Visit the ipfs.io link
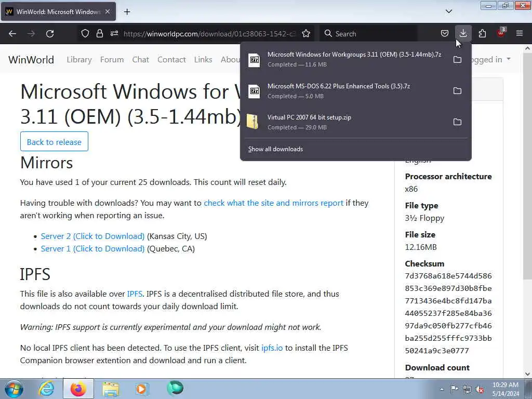The width and height of the screenshot is (532, 399). [x=272, y=348]
